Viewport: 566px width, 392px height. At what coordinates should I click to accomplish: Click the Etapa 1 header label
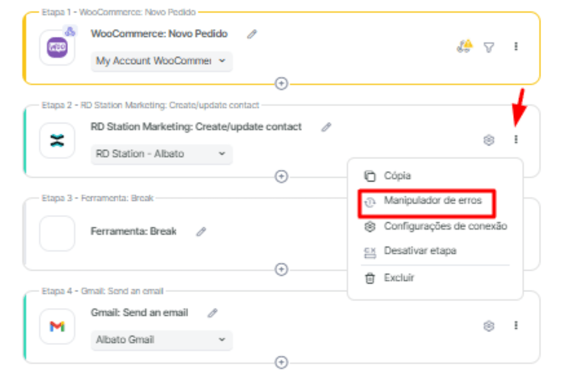coord(118,12)
